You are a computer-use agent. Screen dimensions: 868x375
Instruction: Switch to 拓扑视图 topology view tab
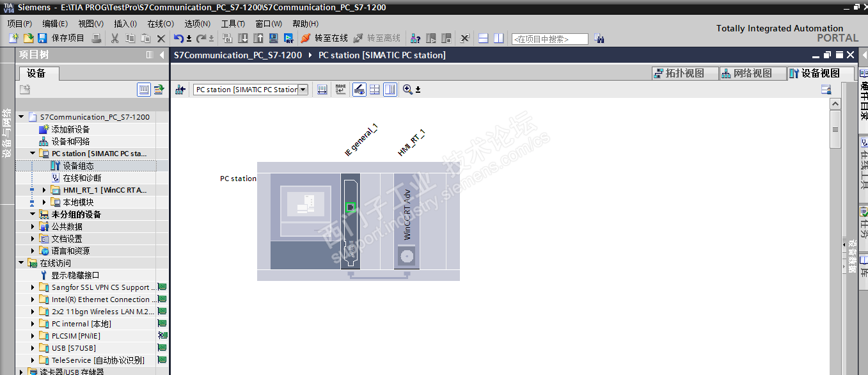point(685,73)
